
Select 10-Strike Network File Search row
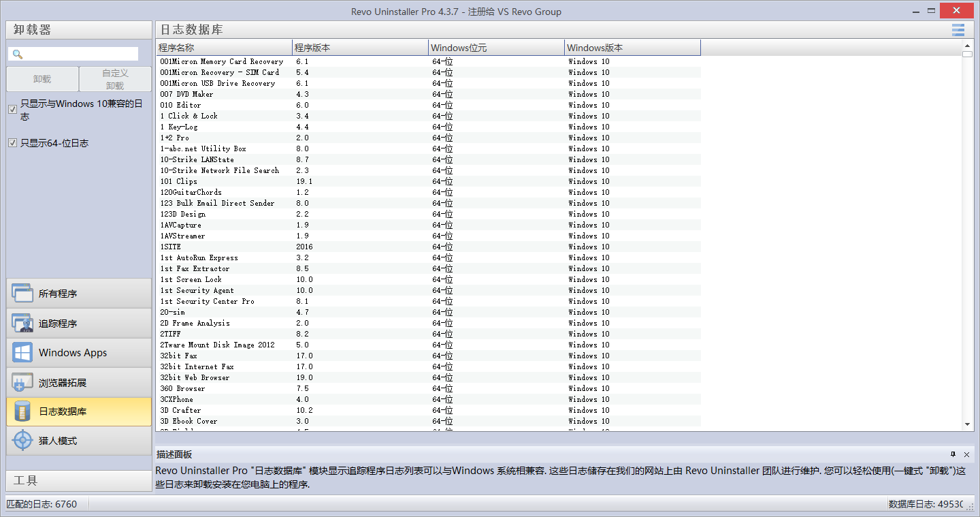429,170
